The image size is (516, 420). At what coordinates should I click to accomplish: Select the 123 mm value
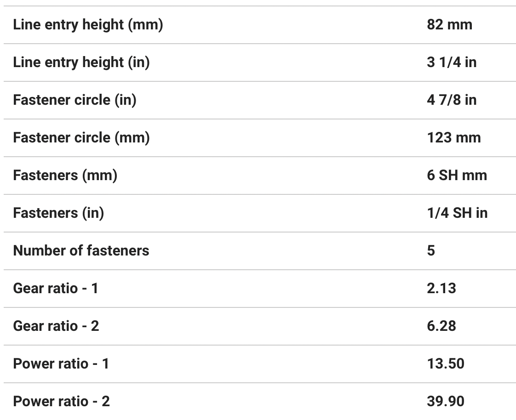(453, 138)
